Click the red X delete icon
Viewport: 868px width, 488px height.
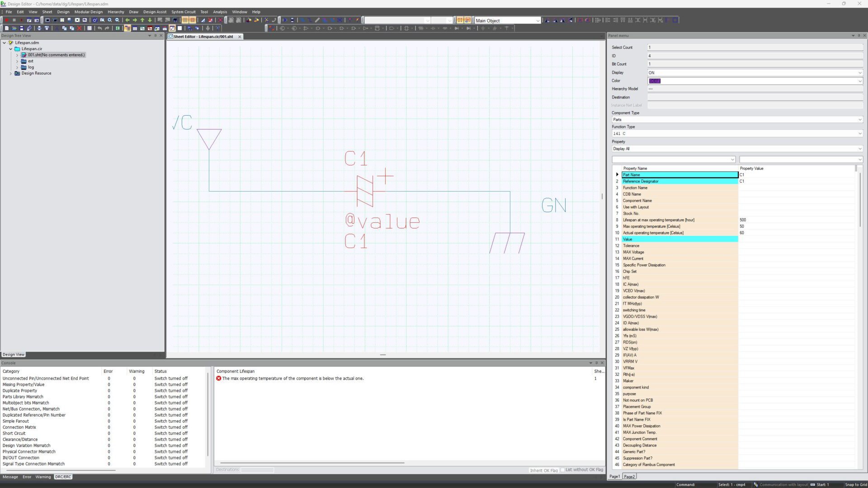[79, 28]
